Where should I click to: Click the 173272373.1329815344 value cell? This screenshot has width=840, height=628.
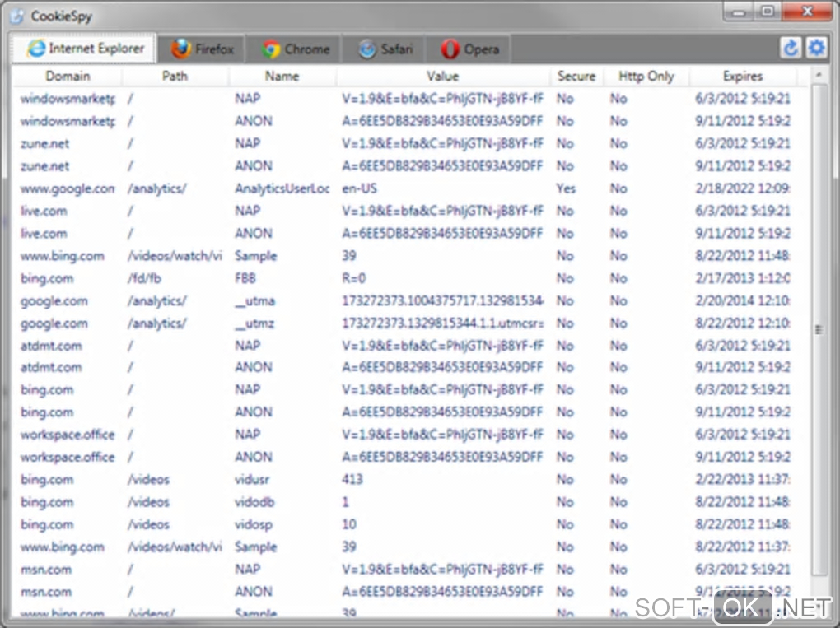pyautogui.click(x=443, y=323)
